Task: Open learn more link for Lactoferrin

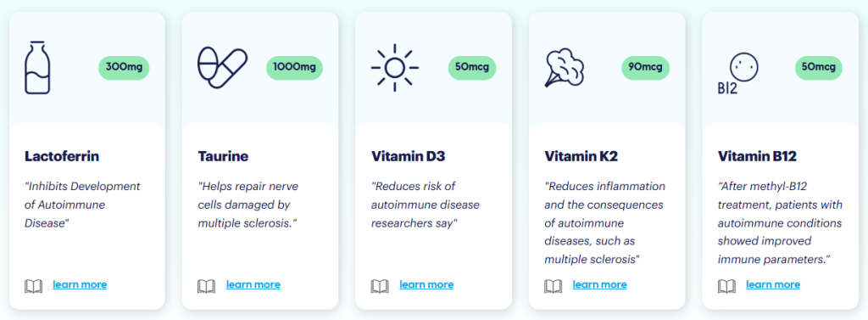Action: coord(80,285)
